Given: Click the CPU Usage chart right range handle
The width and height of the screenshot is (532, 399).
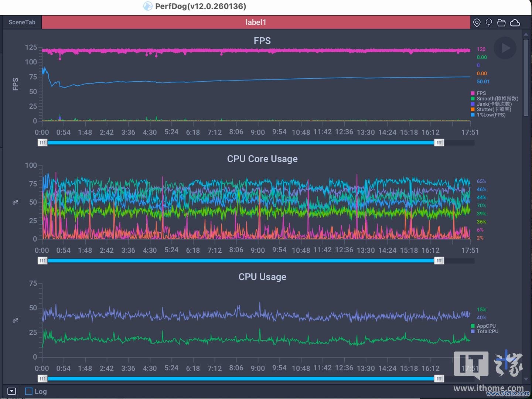Looking at the screenshot, I should pyautogui.click(x=439, y=379).
